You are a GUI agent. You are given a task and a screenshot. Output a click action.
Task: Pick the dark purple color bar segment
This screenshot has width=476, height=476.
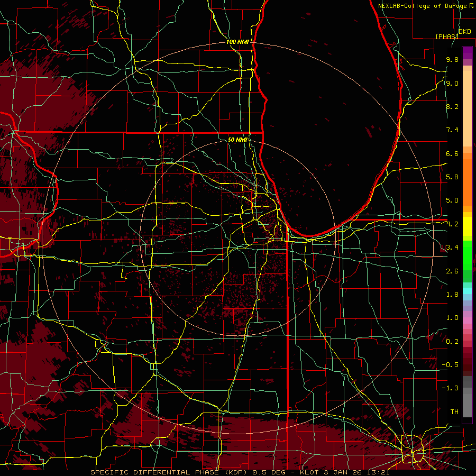[467, 53]
